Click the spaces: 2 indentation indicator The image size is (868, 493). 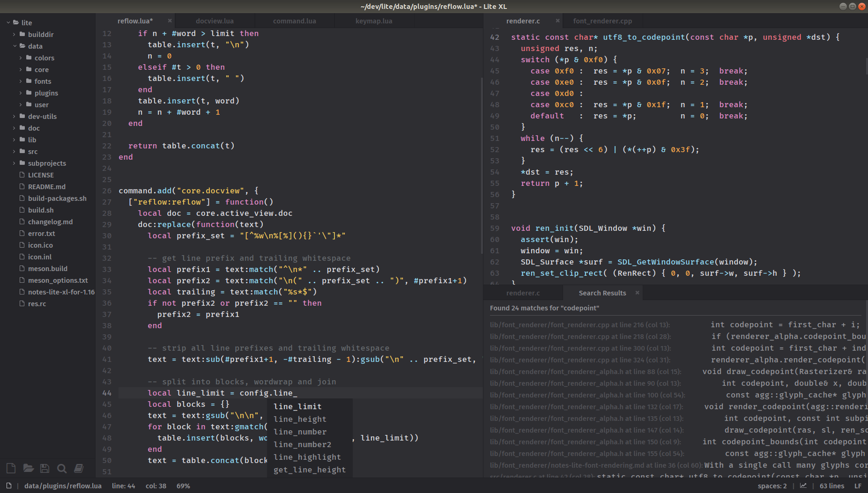(x=772, y=486)
